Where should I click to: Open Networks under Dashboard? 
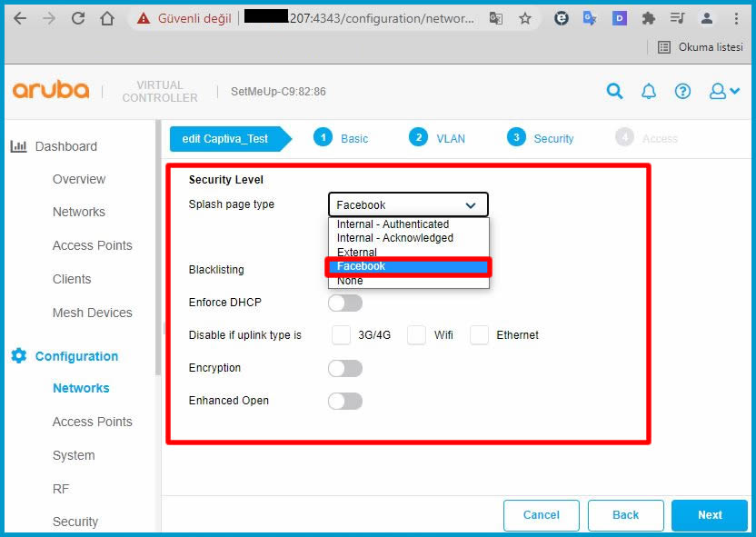pos(78,212)
